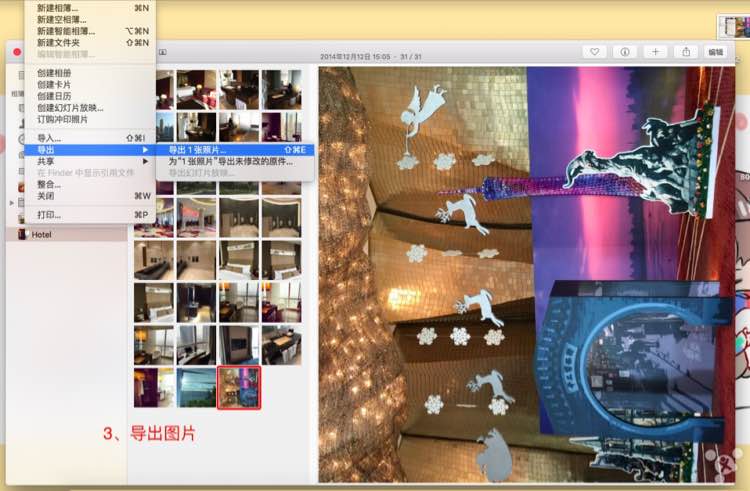Select 订购冲印照片 in the menu
Viewport: 750px width, 491px height.
pyautogui.click(x=89, y=119)
